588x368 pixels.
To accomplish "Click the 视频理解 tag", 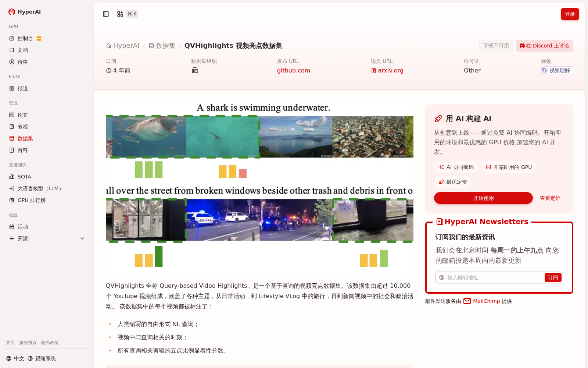I will [557, 70].
